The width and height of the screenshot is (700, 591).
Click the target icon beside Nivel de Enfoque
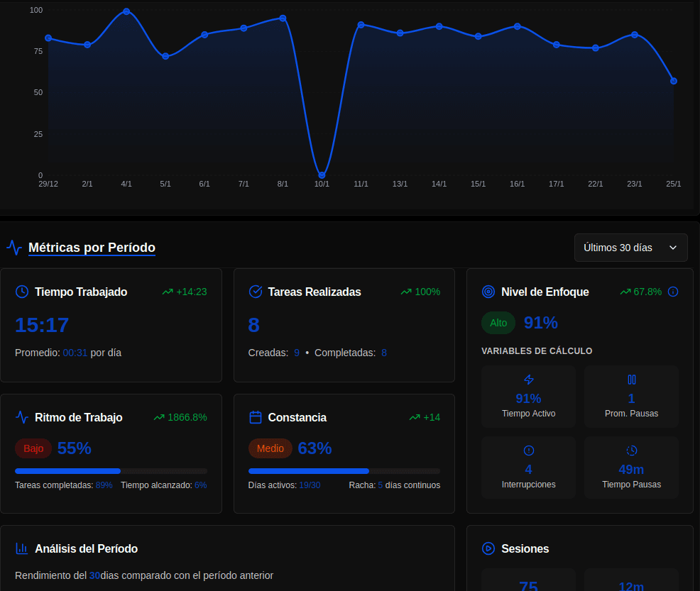click(x=488, y=292)
